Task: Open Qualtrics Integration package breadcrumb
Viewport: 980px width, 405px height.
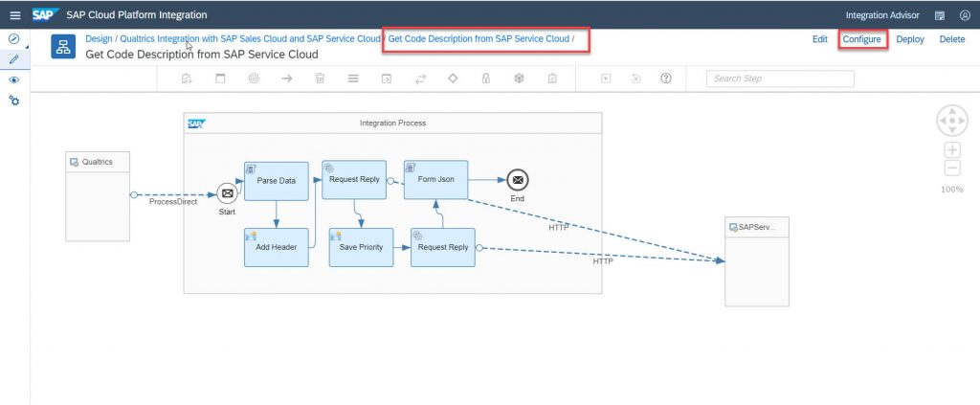Action: coord(250,38)
